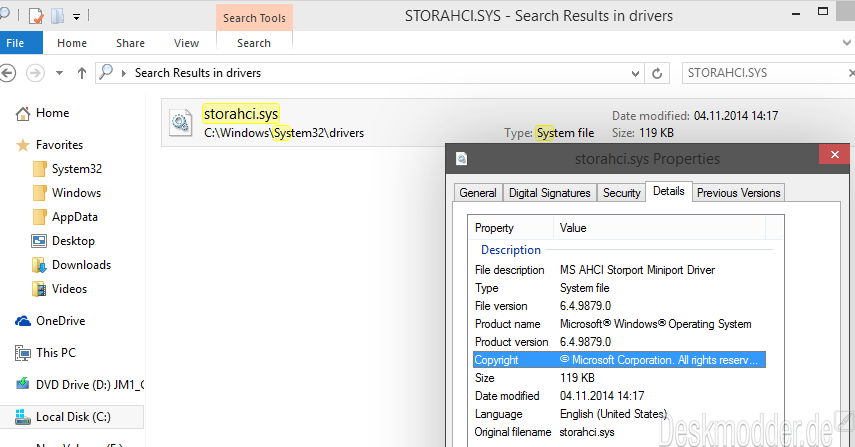Select the Original filename row

pyautogui.click(x=619, y=432)
